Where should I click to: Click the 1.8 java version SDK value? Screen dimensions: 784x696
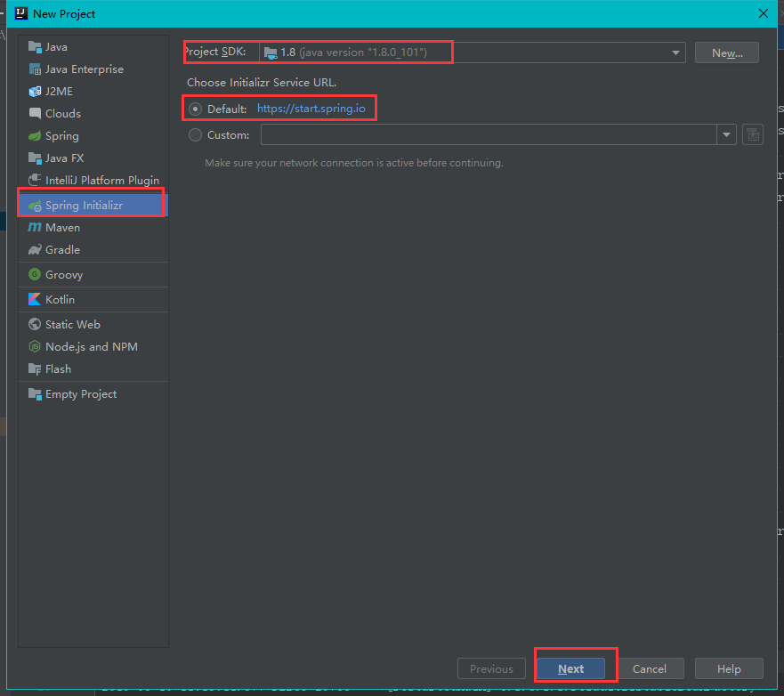[x=353, y=53]
